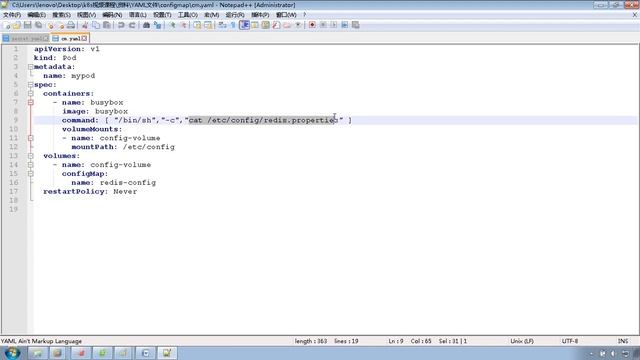Redo the last edit via toolbar
The image size is (640, 360).
[132, 25]
